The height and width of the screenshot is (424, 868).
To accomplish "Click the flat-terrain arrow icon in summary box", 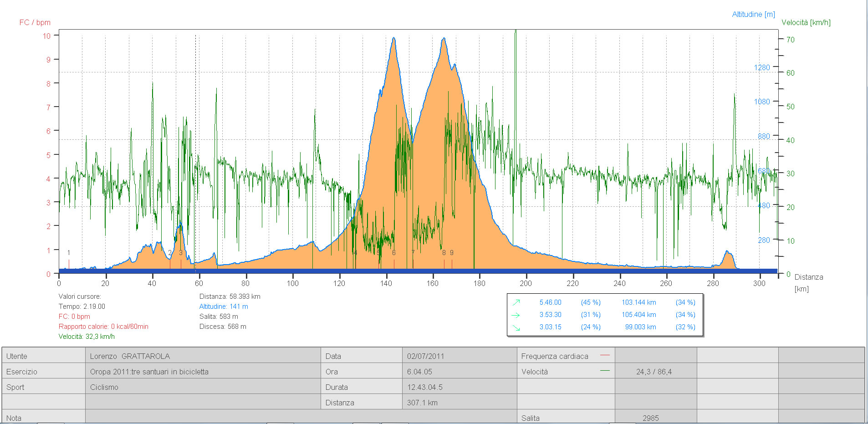I will coord(516,315).
